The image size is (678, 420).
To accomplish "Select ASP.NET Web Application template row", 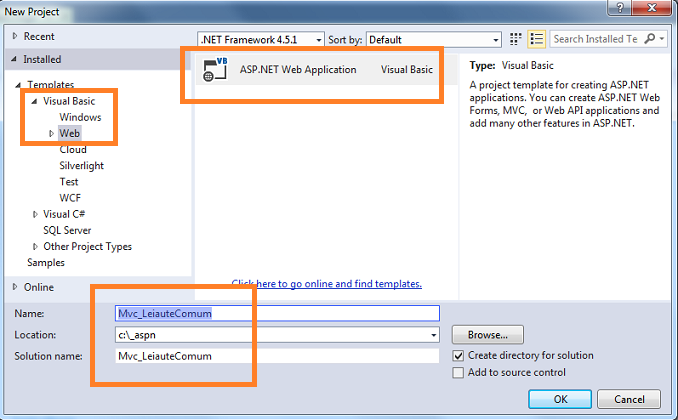I will coord(326,69).
